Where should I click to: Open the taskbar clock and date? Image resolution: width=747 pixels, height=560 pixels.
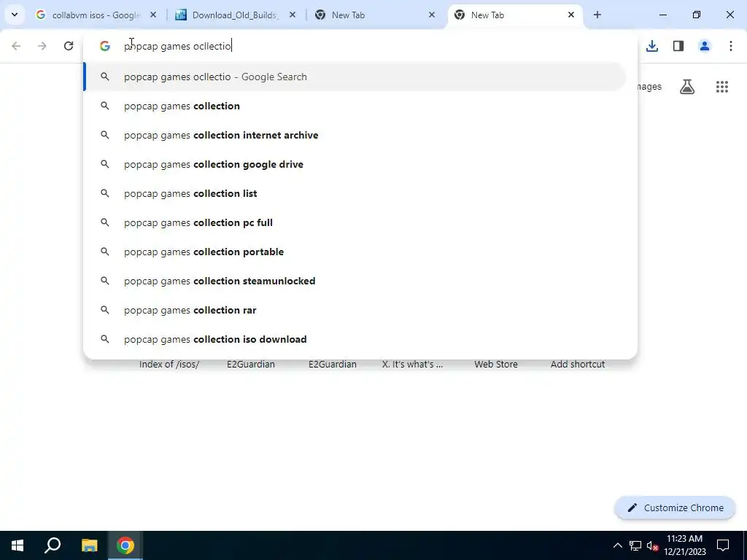pyautogui.click(x=684, y=545)
